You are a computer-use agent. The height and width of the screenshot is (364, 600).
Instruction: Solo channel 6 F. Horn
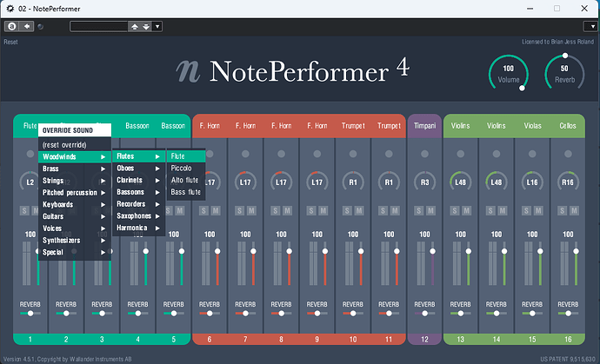[203, 211]
